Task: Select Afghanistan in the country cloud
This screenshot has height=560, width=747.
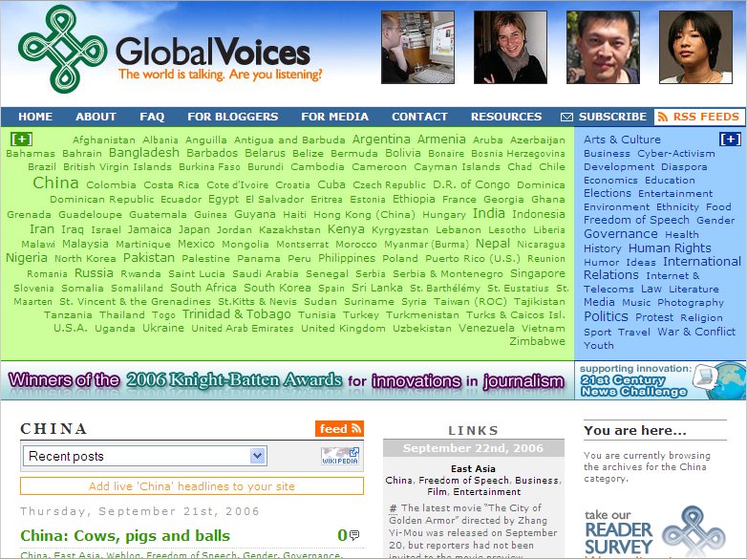Action: (104, 140)
